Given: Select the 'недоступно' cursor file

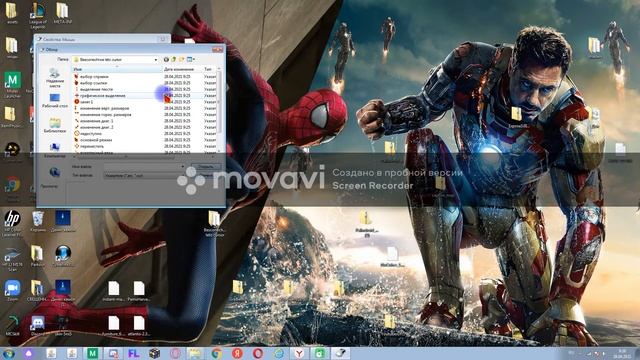Looking at the screenshot, I should 88,133.
